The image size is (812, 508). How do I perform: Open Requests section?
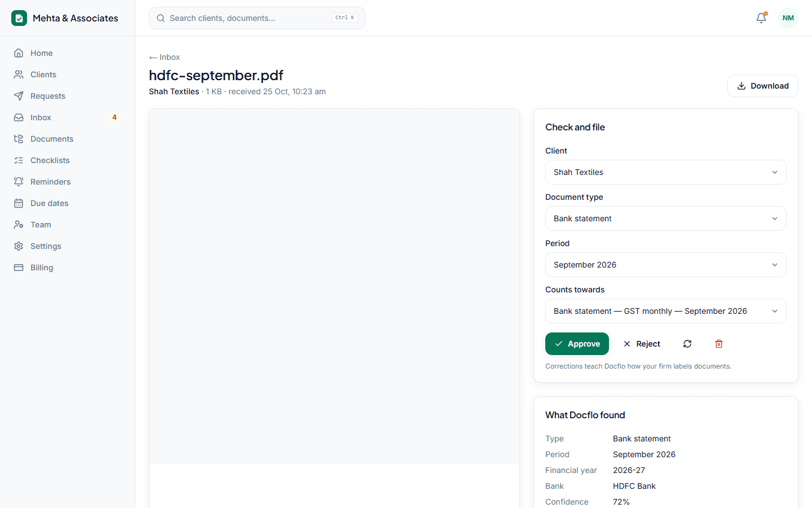pos(68,96)
